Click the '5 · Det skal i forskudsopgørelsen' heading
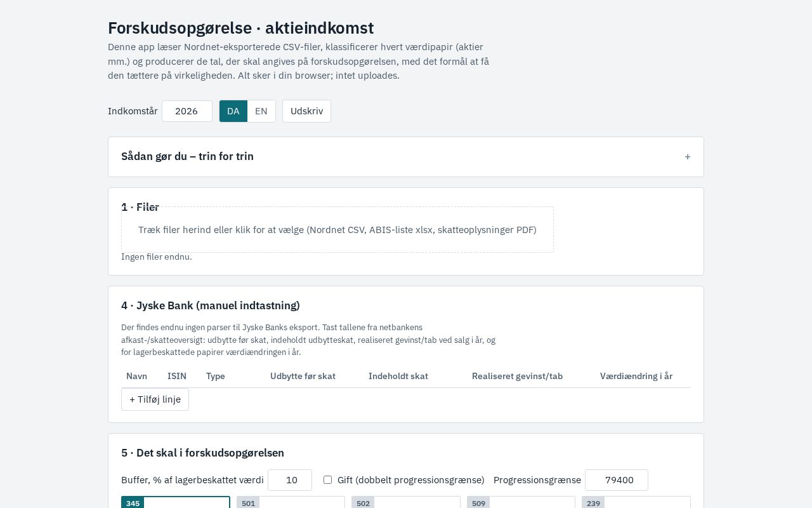Viewport: 812px width, 508px height. 202,453
